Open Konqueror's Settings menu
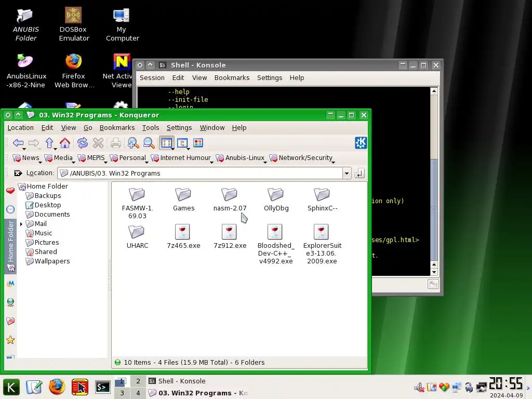 coord(179,128)
